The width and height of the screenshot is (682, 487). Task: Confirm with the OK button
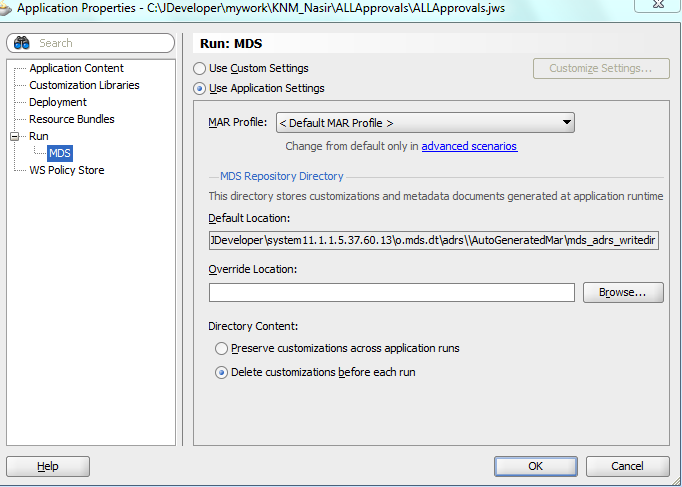point(535,466)
